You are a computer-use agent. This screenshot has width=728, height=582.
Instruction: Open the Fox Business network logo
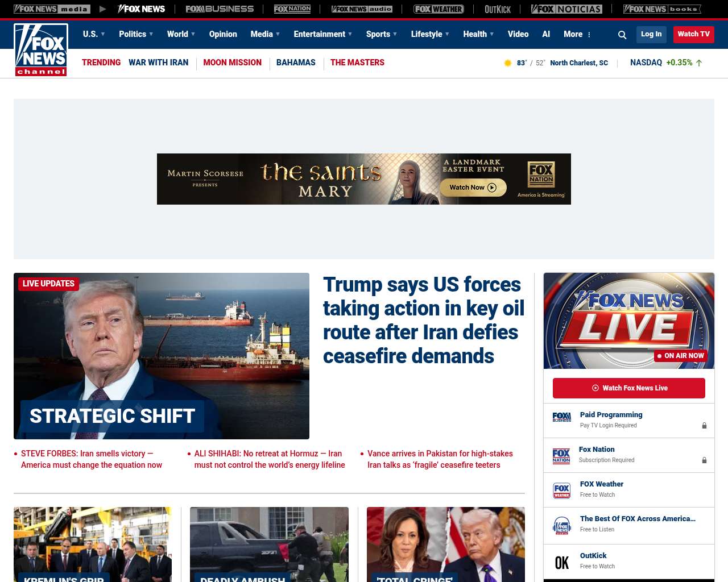click(x=220, y=9)
